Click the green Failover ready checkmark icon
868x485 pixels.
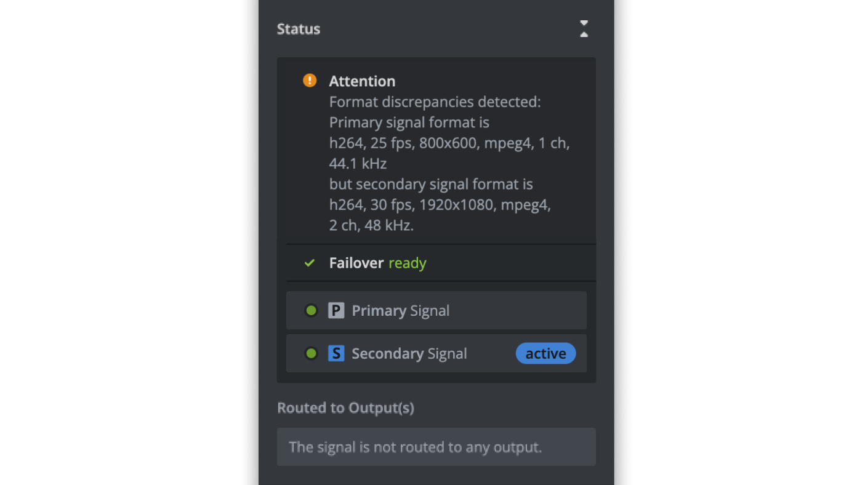[x=310, y=263]
